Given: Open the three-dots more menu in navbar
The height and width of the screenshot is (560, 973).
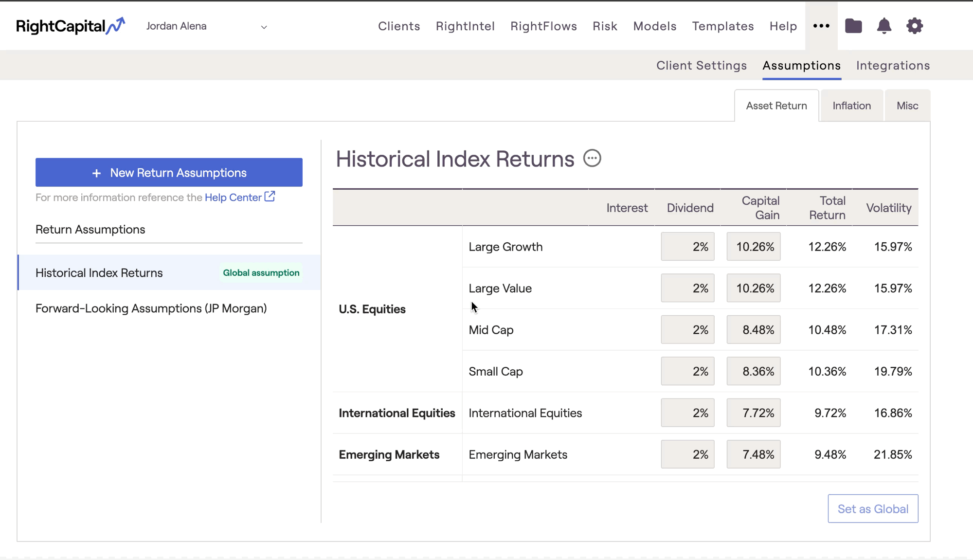Looking at the screenshot, I should point(821,26).
